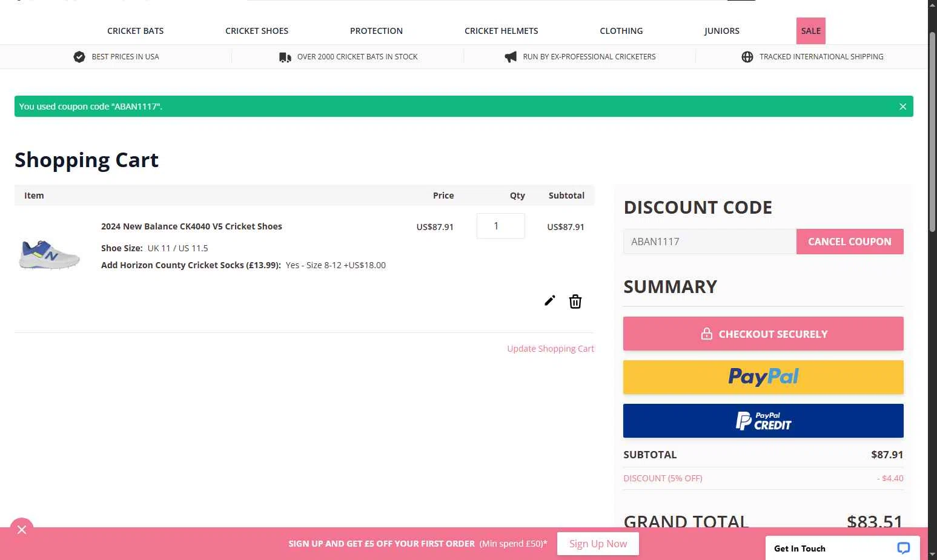Click the Discount (5% Off) line
The width and height of the screenshot is (937, 560).
pyautogui.click(x=763, y=478)
